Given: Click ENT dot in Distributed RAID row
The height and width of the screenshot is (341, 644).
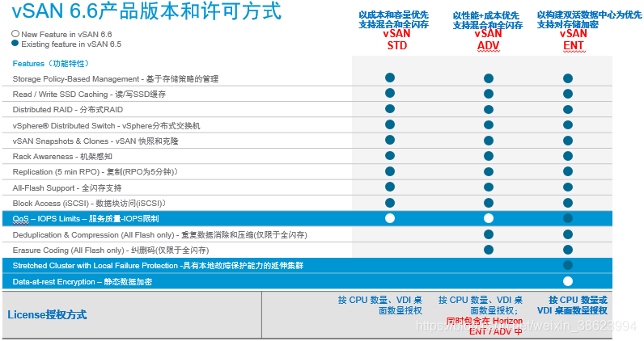Looking at the screenshot, I should 568,110.
